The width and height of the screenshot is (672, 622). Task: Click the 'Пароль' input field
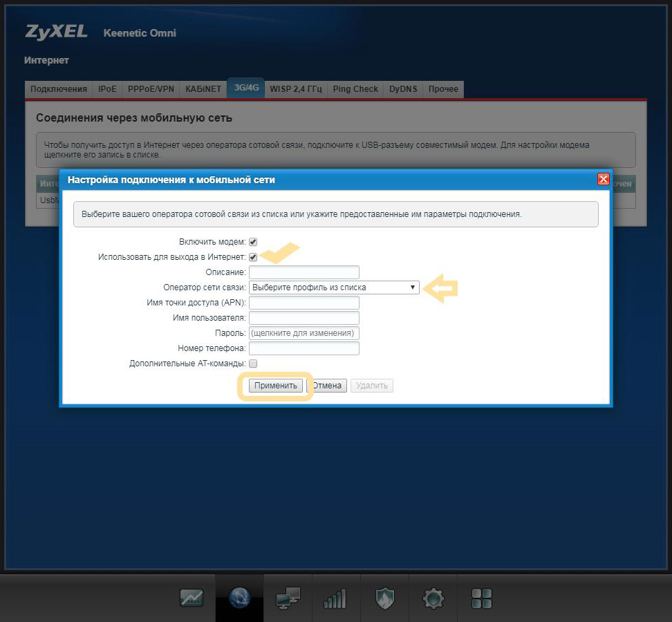(x=304, y=333)
